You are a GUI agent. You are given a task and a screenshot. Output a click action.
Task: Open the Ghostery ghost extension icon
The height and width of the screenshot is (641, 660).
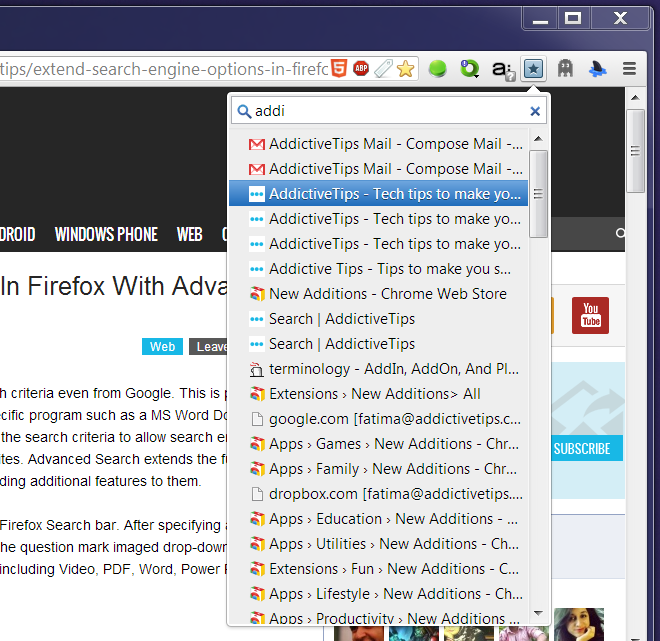(565, 68)
